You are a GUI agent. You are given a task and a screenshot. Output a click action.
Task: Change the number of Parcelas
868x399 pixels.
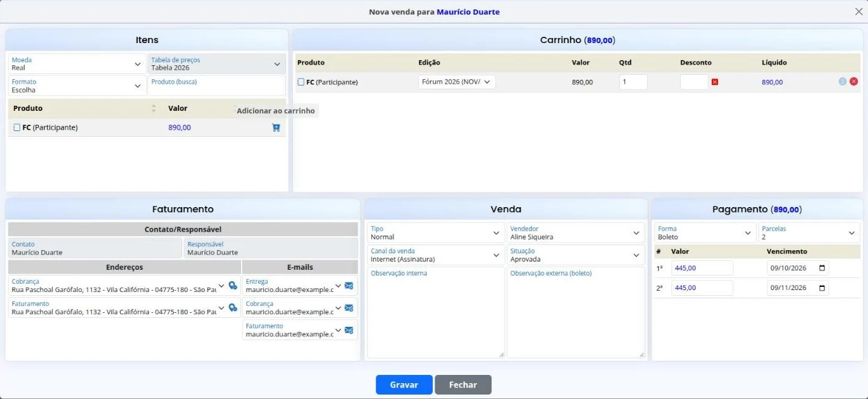(809, 233)
